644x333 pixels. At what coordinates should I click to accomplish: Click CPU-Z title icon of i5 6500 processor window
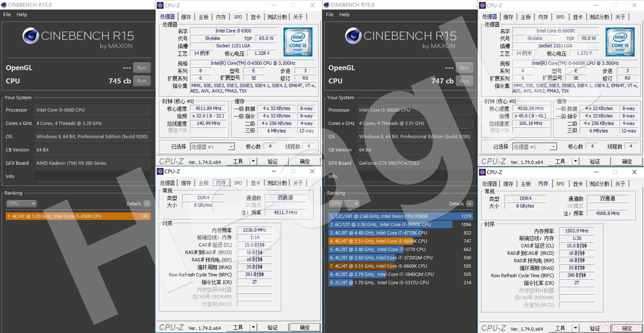(160, 5)
